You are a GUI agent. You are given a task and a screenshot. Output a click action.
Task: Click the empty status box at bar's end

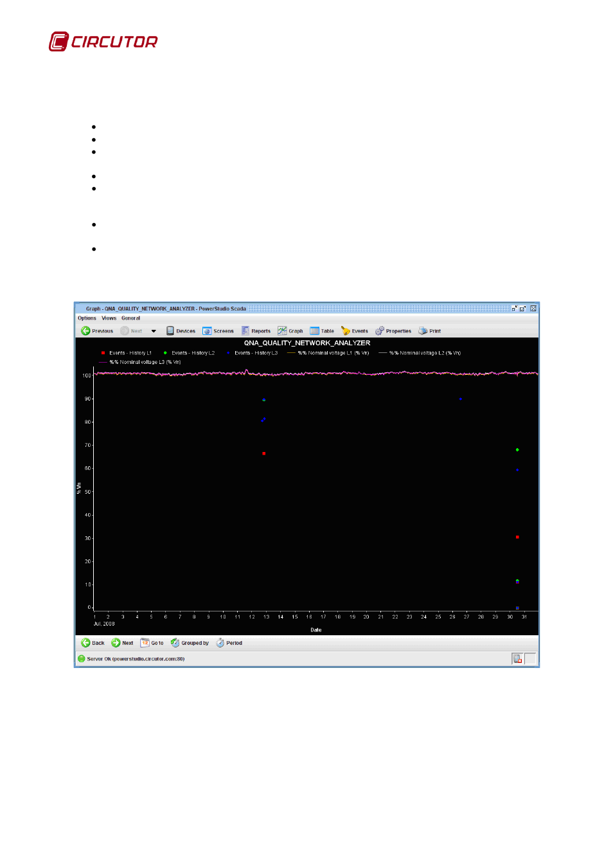pos(530,658)
